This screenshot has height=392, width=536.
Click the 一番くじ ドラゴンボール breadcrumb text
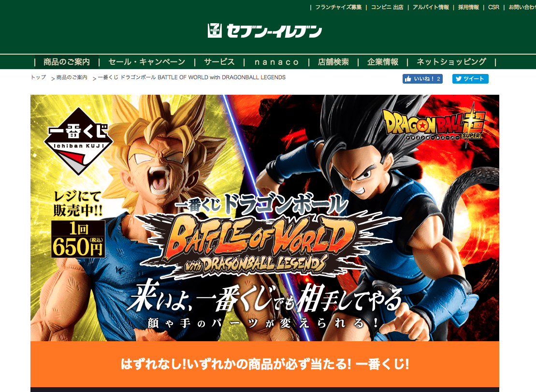191,77
